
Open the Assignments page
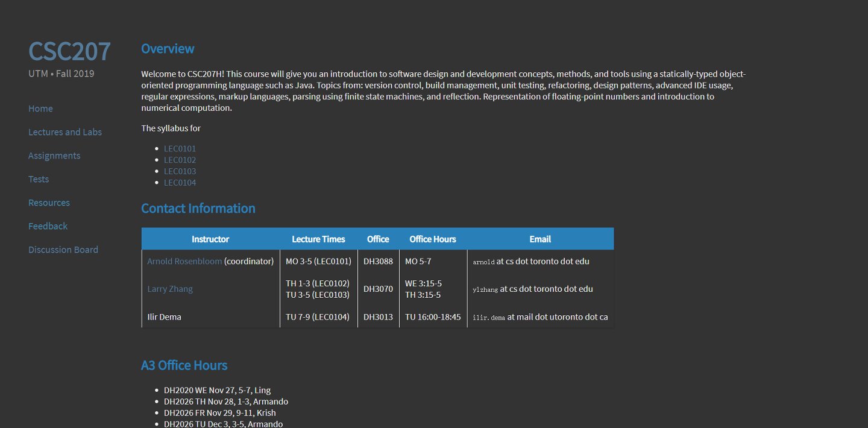[54, 156]
